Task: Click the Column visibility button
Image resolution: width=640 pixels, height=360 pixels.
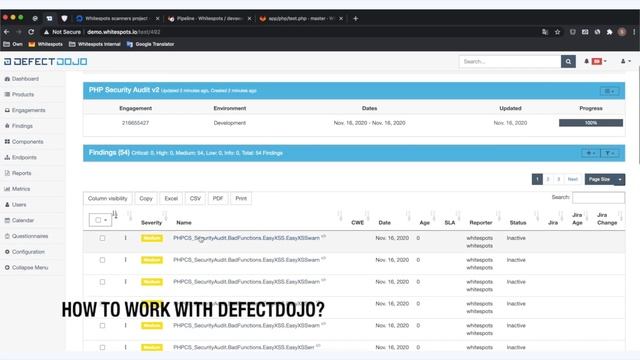Action: tap(108, 198)
